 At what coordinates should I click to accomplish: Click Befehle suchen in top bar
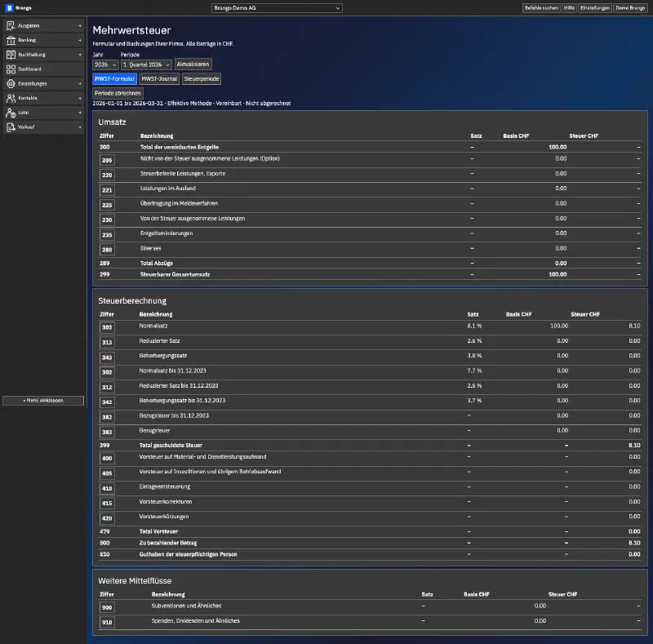541,8
